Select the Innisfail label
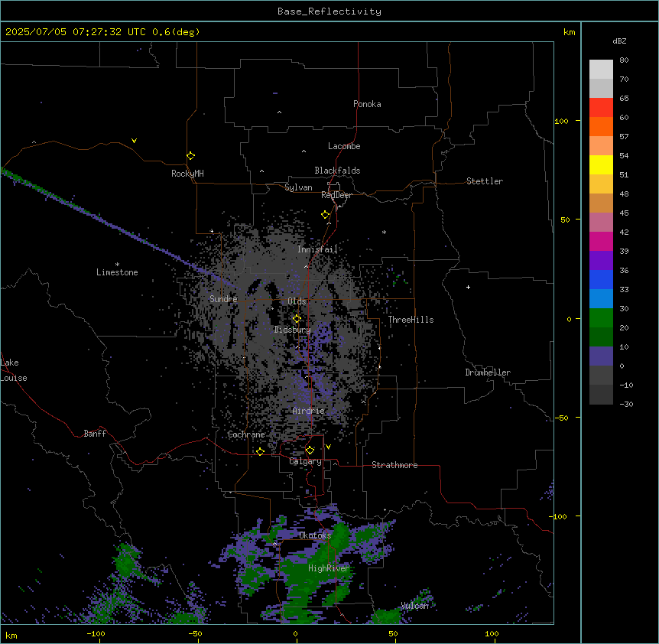The image size is (659, 644). [317, 249]
